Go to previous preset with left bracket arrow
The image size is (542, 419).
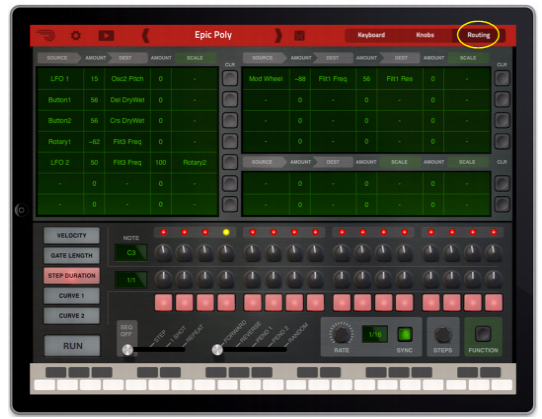(146, 36)
